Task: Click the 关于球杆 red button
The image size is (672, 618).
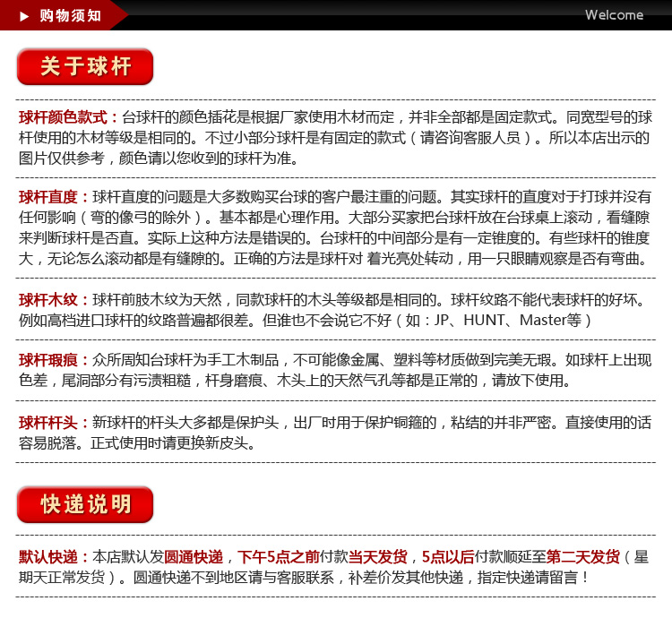Action: click(x=85, y=66)
